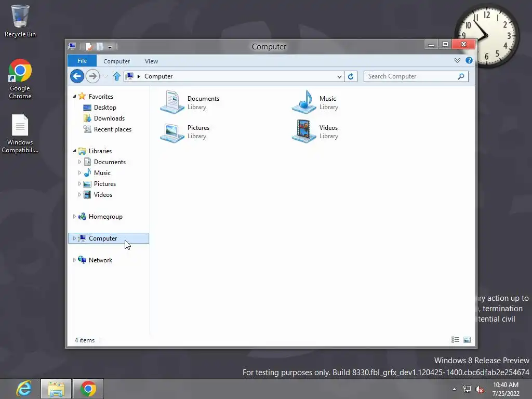
Task: Go up one level with Up arrow
Action: click(x=117, y=76)
